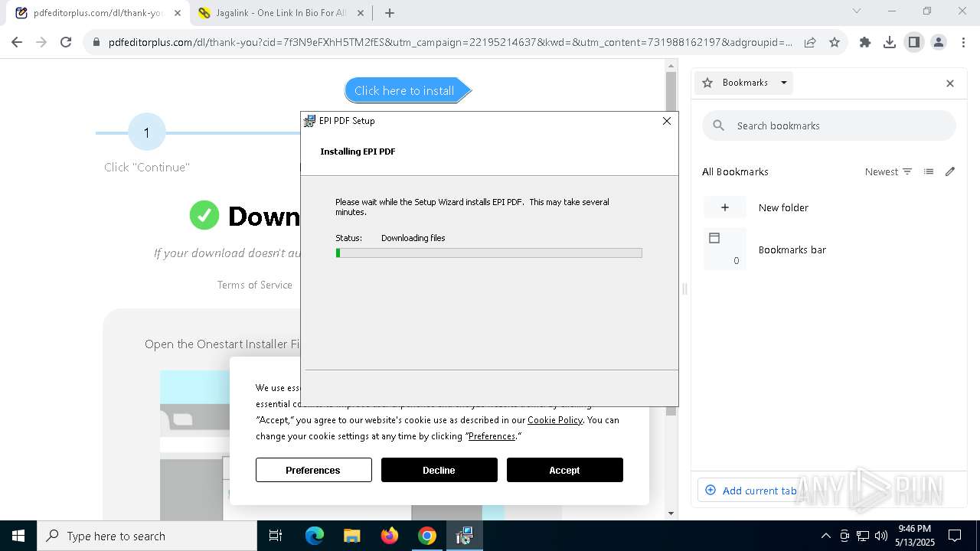Launch Firefox from taskbar

390,536
